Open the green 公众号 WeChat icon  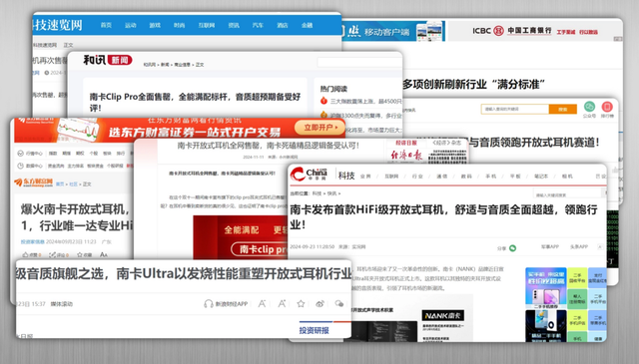tap(589, 107)
